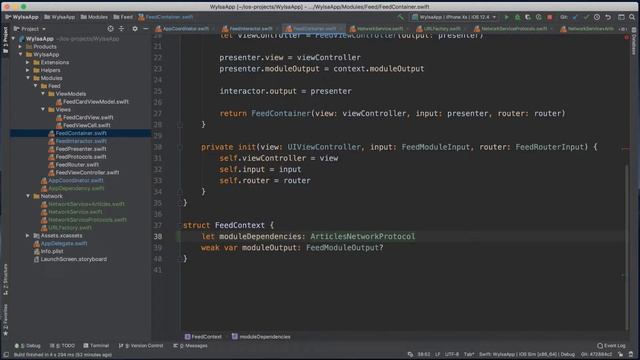Open the project structure window icon
Screen dimensions: 640x360
[621, 17]
